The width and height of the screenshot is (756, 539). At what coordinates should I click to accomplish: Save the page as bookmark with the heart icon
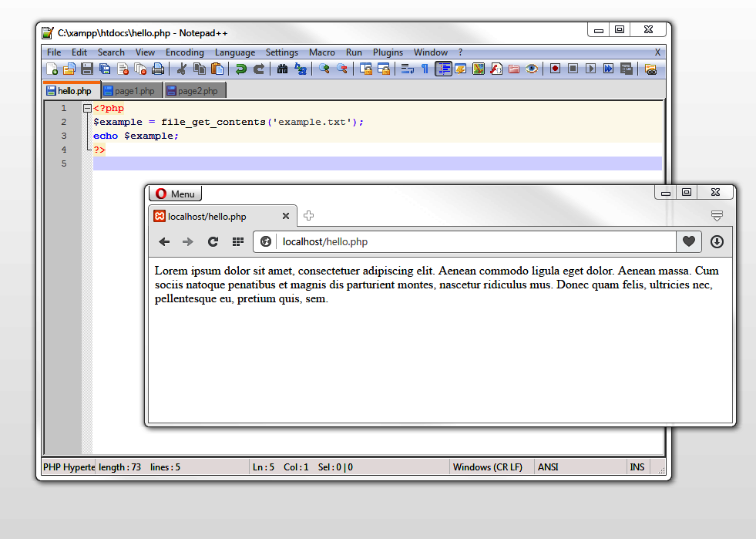[688, 241]
